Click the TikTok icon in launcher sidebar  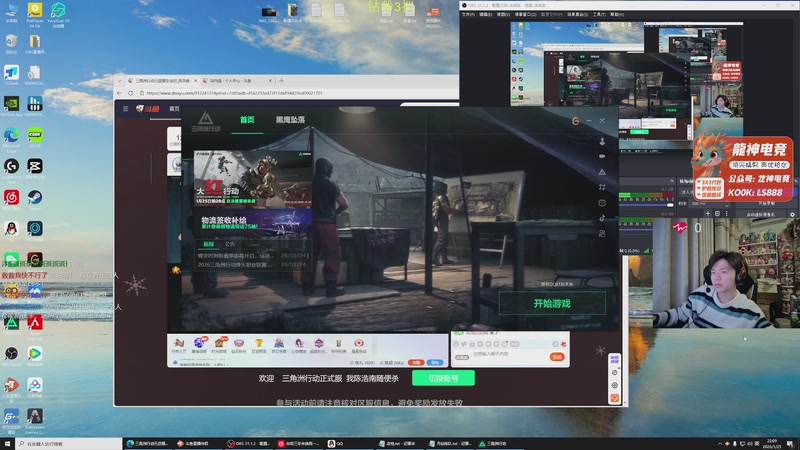[602, 218]
